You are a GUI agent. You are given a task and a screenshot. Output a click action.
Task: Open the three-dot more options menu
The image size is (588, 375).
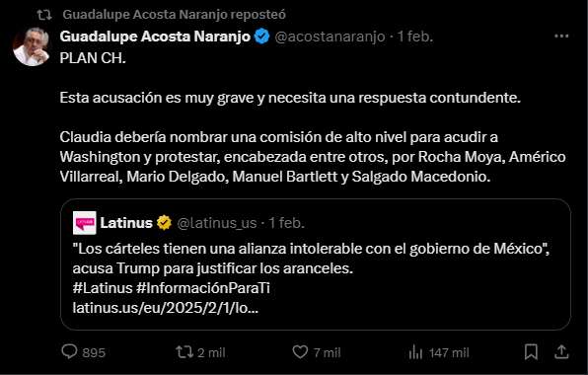(x=561, y=36)
